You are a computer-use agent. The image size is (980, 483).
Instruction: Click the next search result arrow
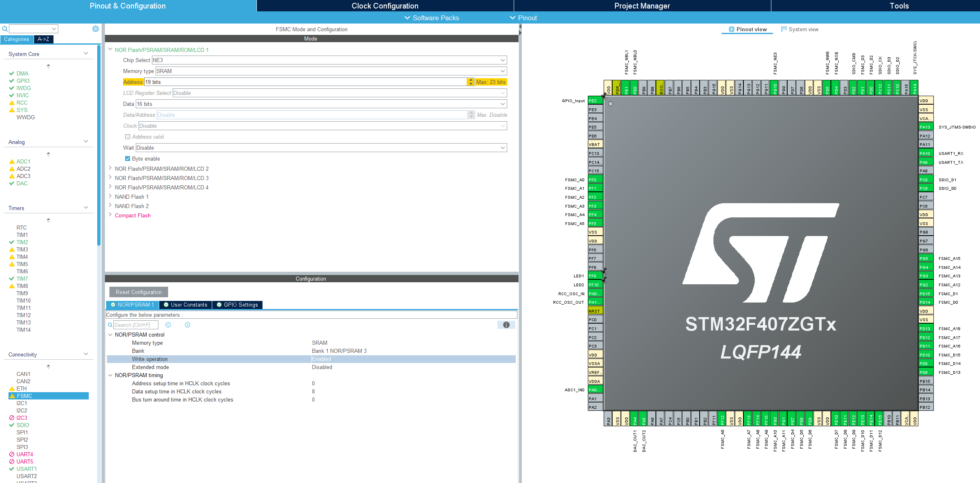coord(188,325)
